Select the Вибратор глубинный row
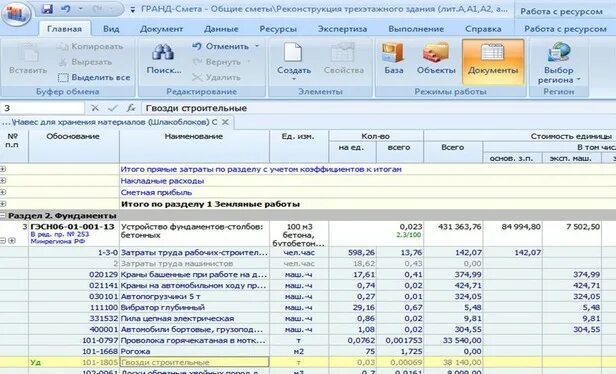616x374 pixels. tap(308, 308)
